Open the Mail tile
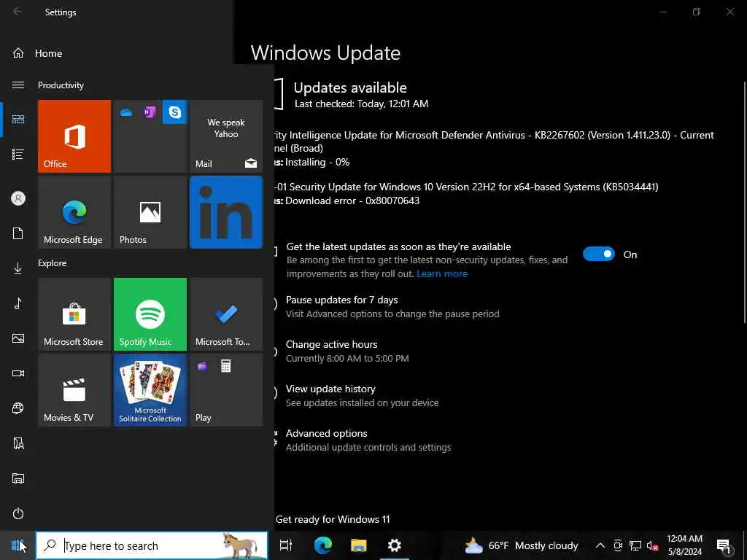The height and width of the screenshot is (560, 747). 226,136
